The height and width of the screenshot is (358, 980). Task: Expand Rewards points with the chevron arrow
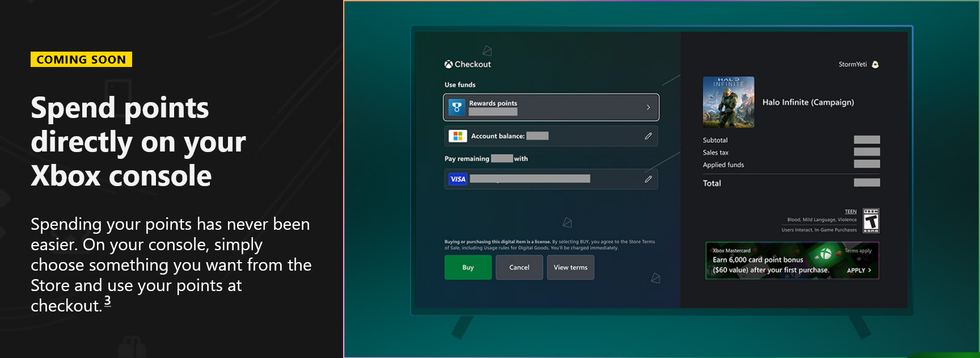pos(648,107)
